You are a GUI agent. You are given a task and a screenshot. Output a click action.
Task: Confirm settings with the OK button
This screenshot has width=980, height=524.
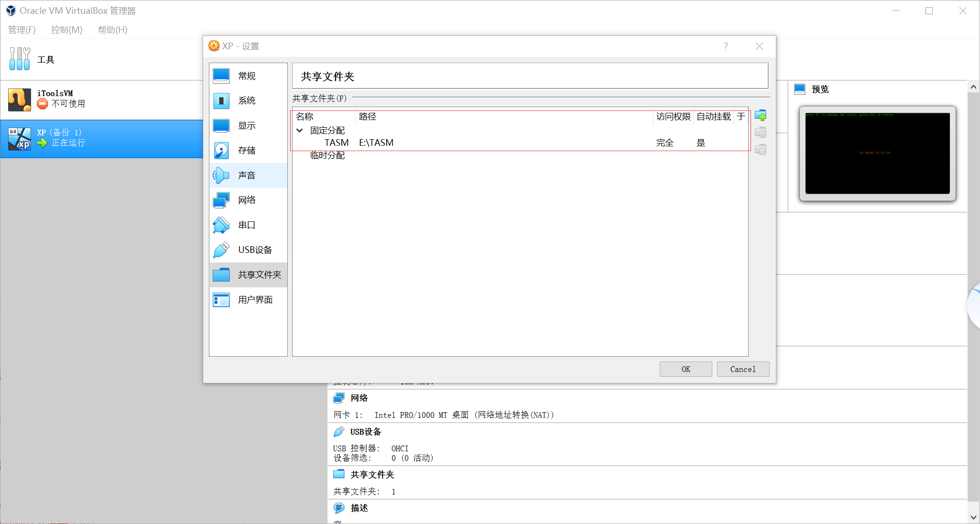pos(686,369)
